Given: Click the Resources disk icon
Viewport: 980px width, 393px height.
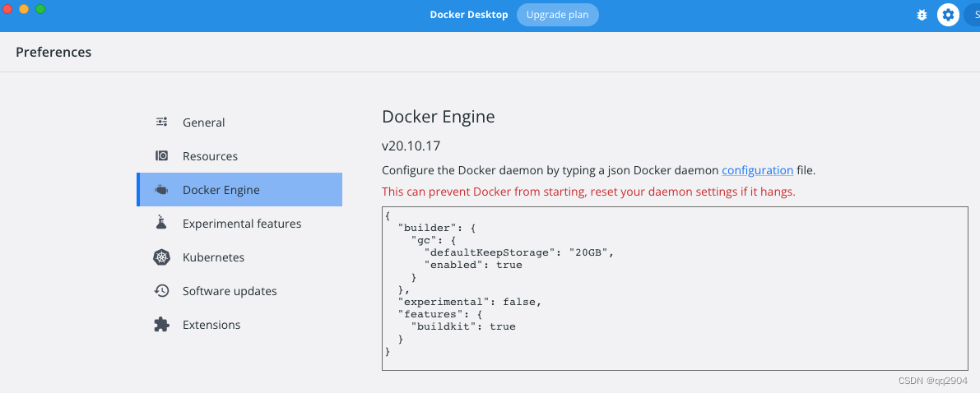Looking at the screenshot, I should 161,155.
